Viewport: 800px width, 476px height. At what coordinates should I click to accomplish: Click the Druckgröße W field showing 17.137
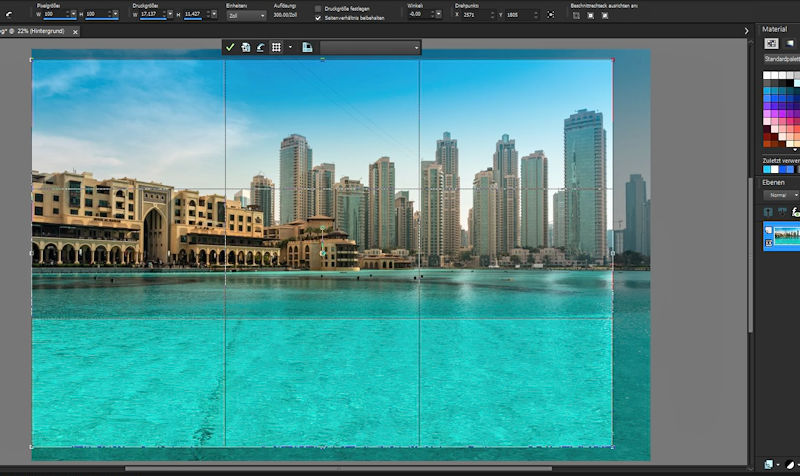pos(150,14)
